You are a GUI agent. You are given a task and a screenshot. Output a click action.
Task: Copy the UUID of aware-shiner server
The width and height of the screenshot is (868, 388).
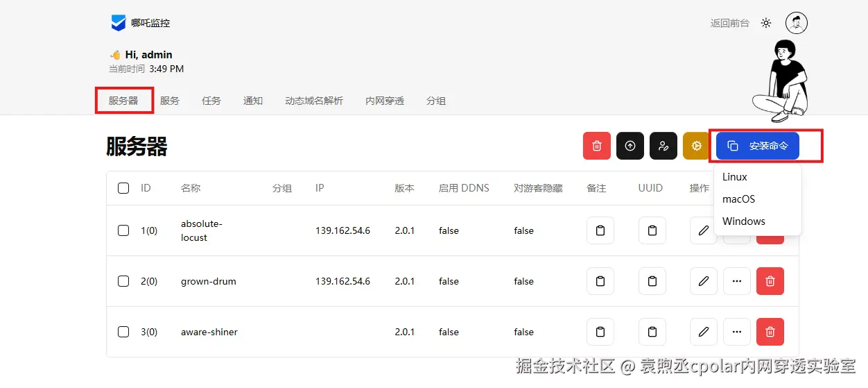pos(652,332)
